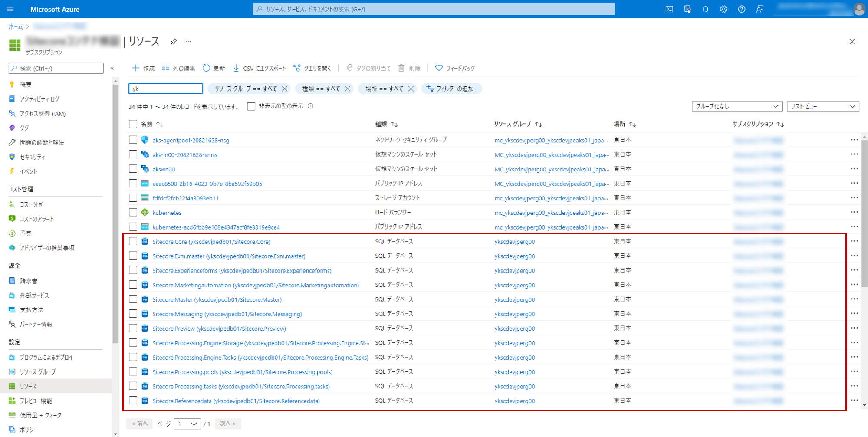Toggle 非表示の型の表示 checkbox
The width and height of the screenshot is (868, 437).
(x=251, y=106)
